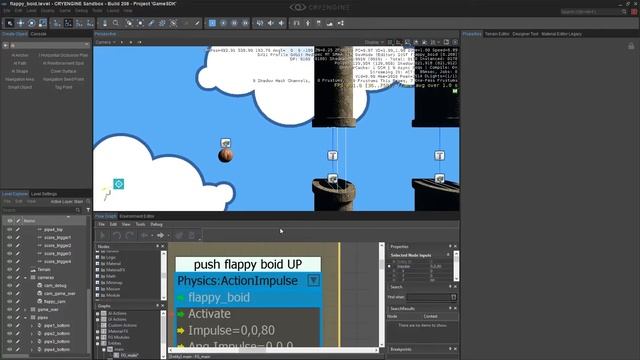
Task: Select the tag point icon between the right pipes
Action: pyautogui.click(x=440, y=156)
